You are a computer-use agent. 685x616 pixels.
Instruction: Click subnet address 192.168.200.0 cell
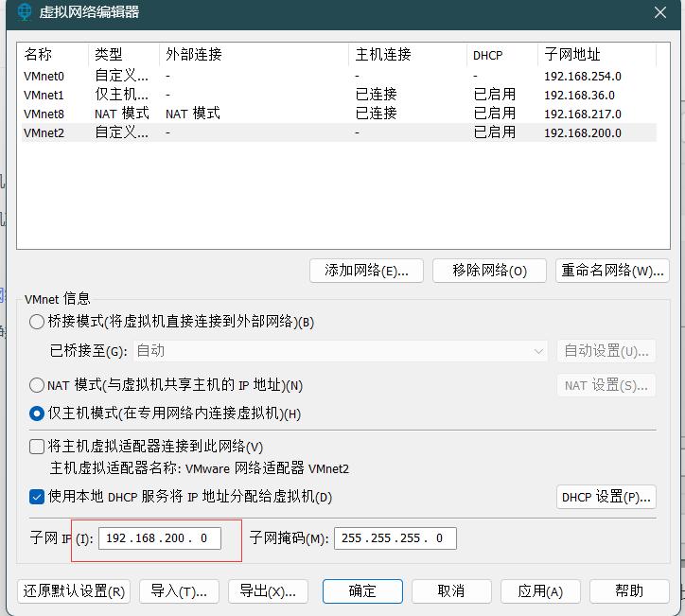[x=582, y=132]
